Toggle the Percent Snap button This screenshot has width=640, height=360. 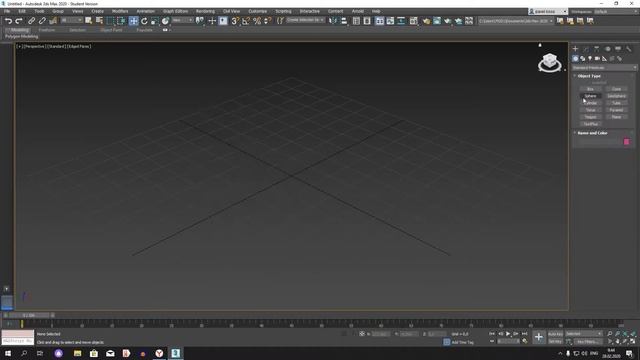pos(257,21)
